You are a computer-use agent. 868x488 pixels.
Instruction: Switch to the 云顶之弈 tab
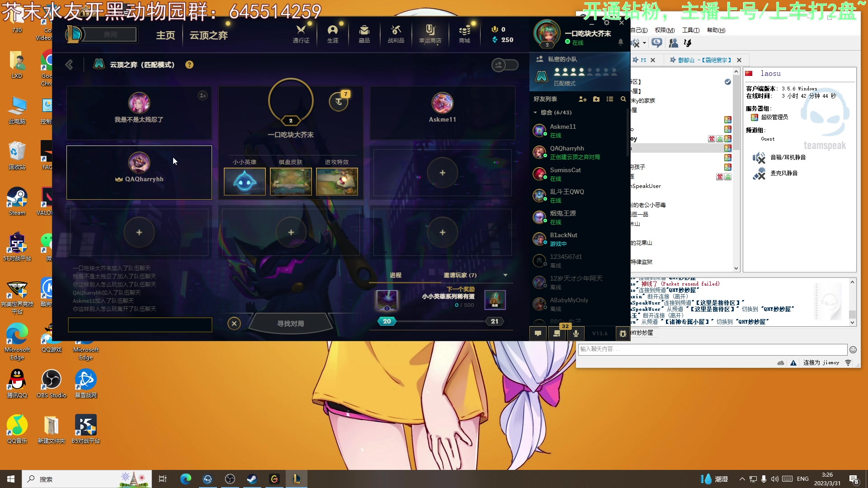208,35
